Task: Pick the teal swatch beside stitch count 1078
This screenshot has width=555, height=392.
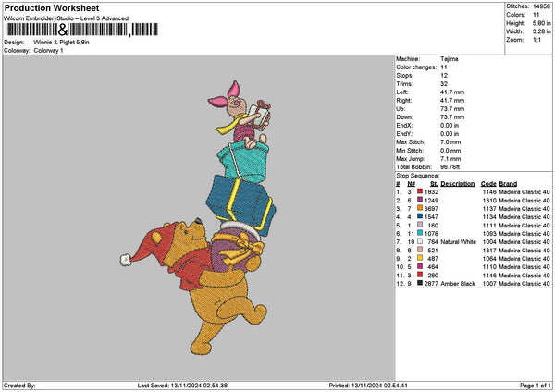Action: (x=420, y=233)
